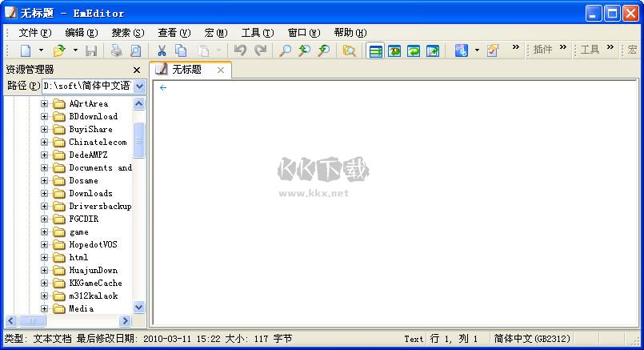
Task: Toggle Wrap by Window icon
Action: tap(414, 50)
